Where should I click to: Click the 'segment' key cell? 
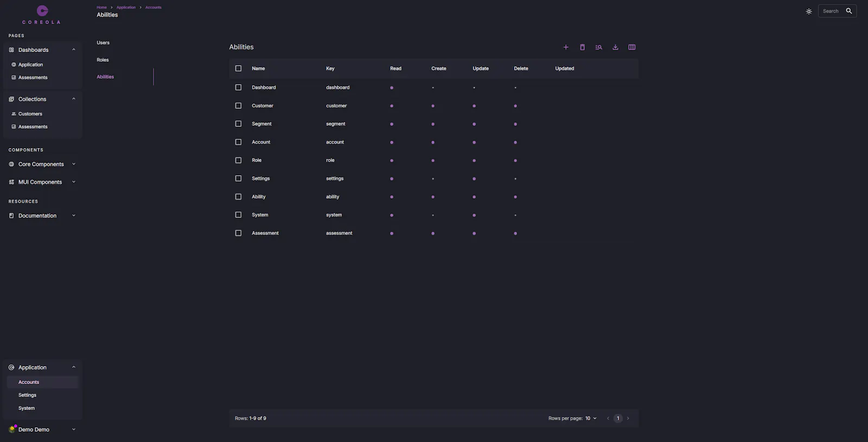pyautogui.click(x=336, y=124)
